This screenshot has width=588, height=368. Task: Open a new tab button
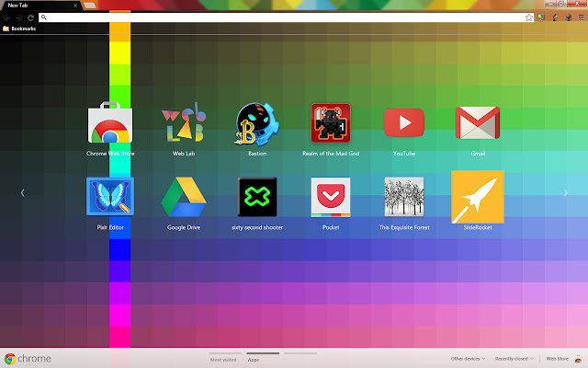[x=89, y=6]
